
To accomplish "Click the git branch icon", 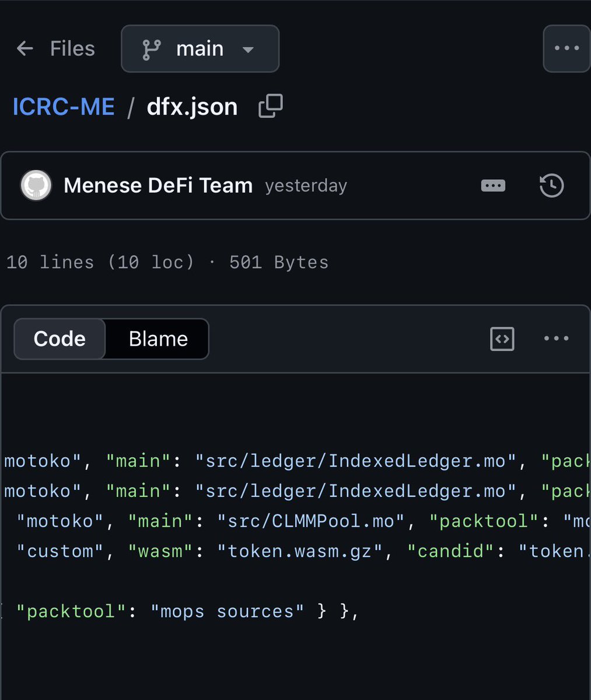I will 152,49.
